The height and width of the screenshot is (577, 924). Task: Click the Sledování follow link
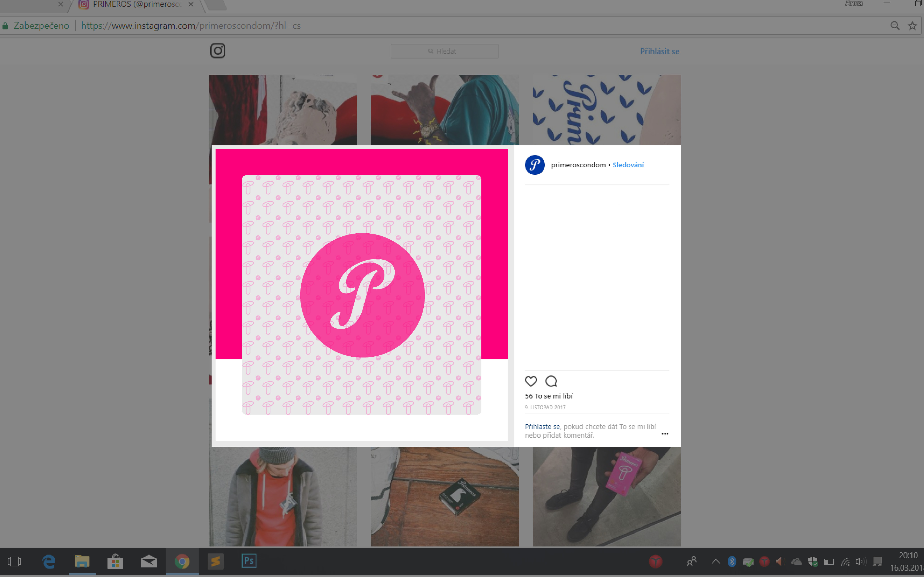pyautogui.click(x=628, y=165)
